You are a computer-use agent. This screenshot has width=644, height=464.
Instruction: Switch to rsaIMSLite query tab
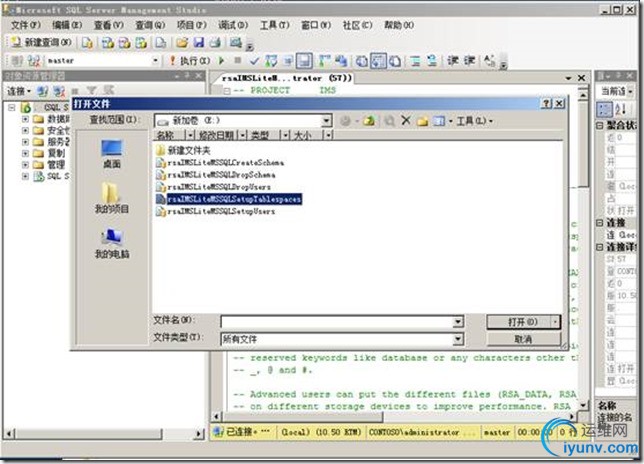coord(286,78)
